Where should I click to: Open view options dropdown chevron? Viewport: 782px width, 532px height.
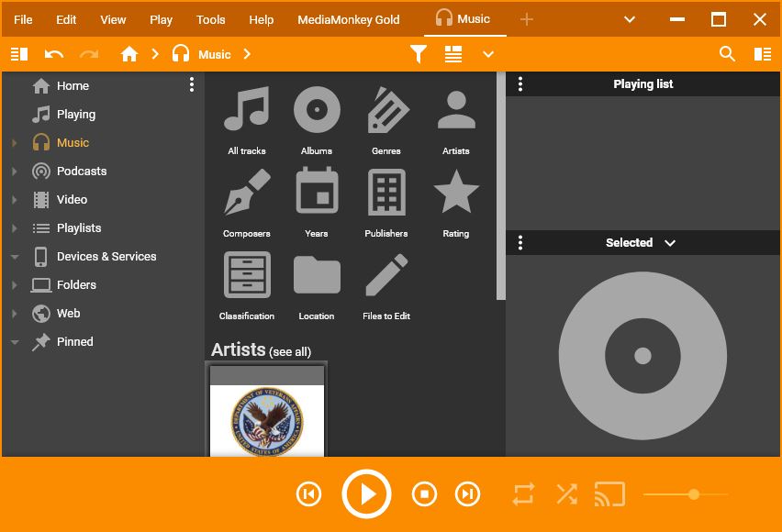[488, 54]
